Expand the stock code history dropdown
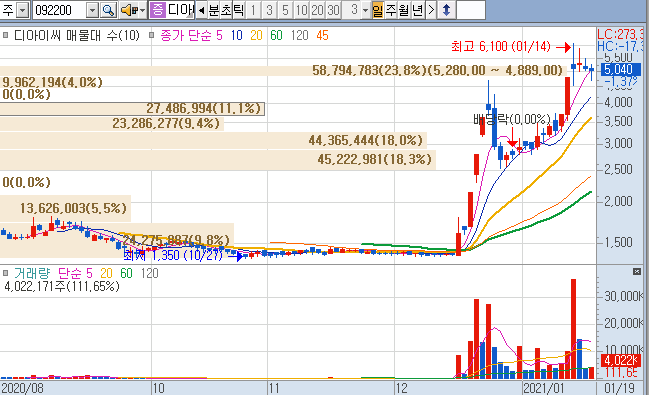The image size is (649, 395). (x=93, y=10)
